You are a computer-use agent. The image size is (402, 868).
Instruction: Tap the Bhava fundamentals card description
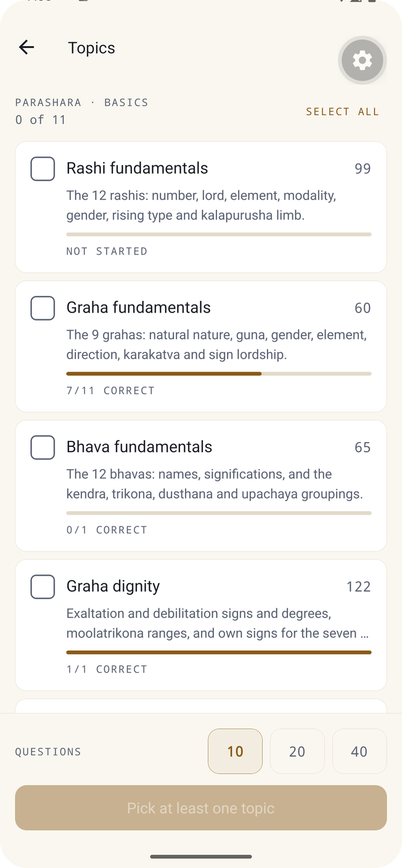click(215, 484)
